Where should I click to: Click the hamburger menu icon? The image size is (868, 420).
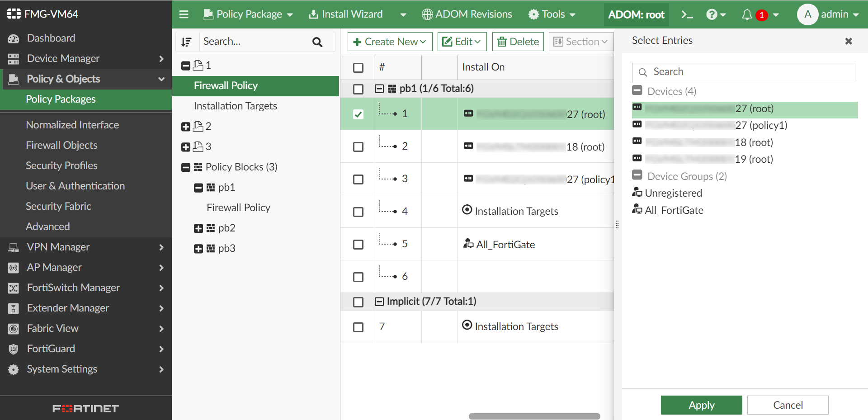click(x=184, y=14)
